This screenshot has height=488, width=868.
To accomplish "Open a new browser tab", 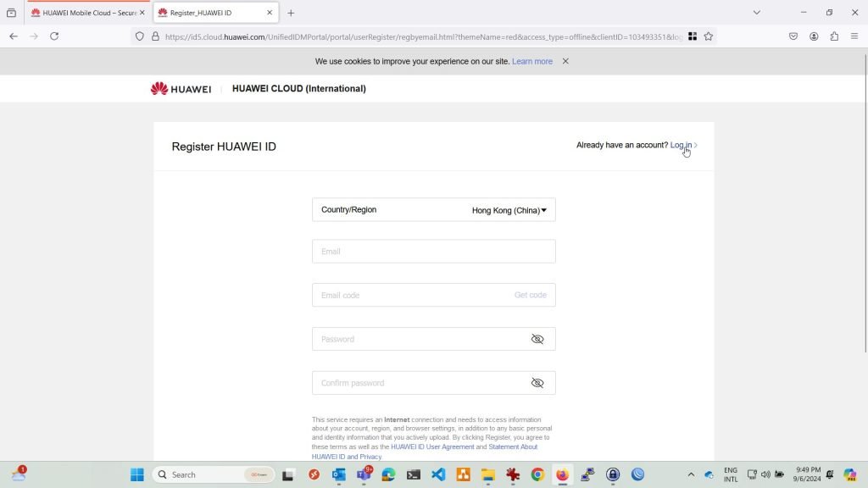I will (291, 13).
